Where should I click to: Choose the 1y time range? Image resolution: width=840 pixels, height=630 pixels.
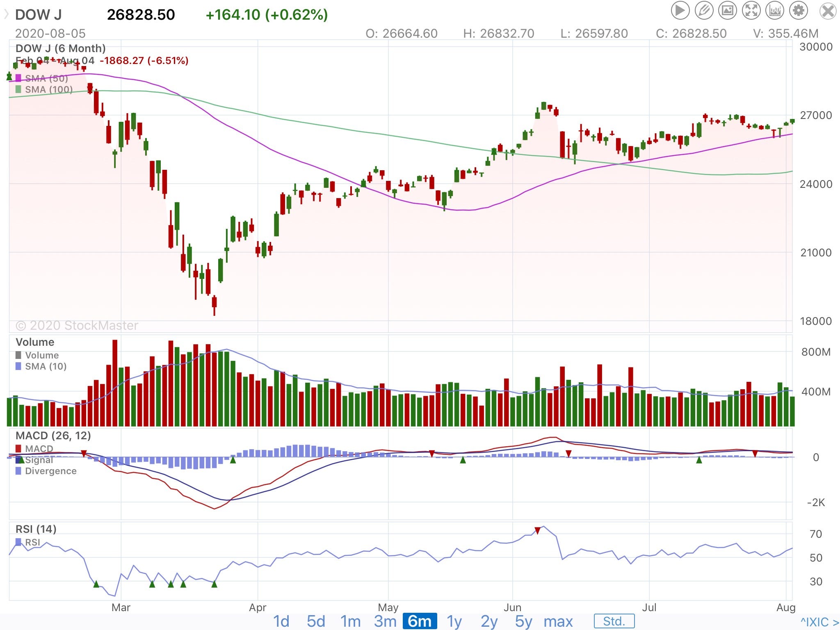pos(454,621)
